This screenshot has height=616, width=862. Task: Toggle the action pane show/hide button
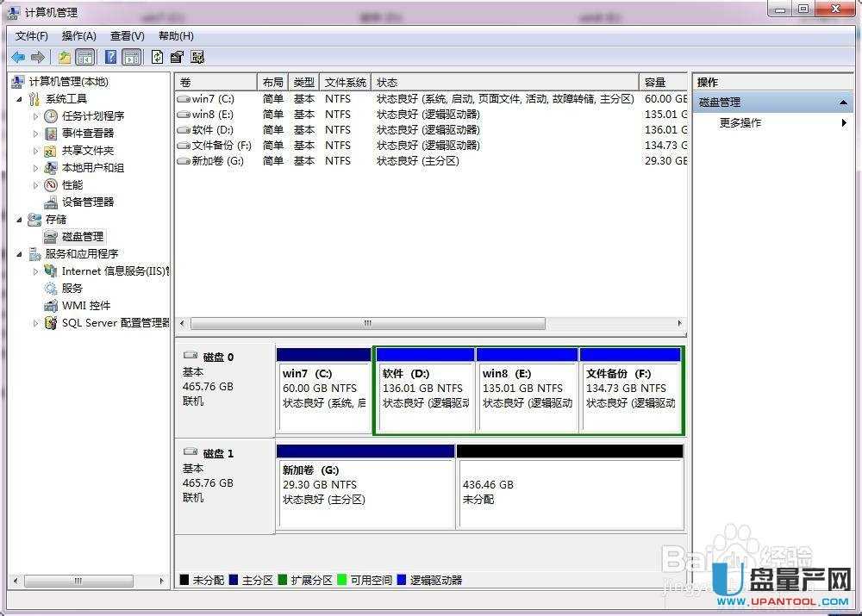tap(131, 57)
